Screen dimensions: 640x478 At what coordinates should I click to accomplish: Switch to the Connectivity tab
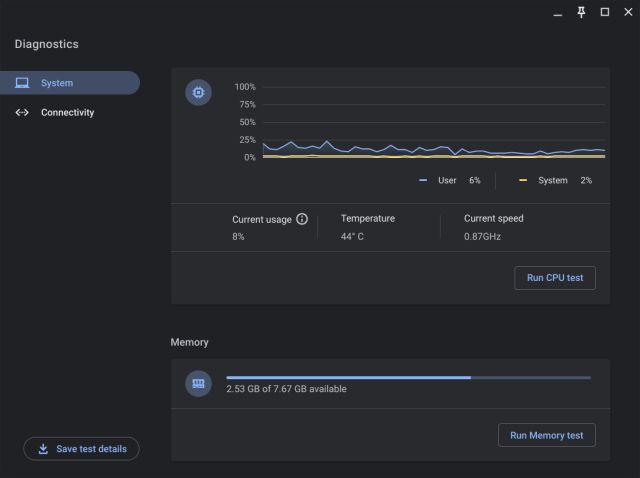[67, 113]
